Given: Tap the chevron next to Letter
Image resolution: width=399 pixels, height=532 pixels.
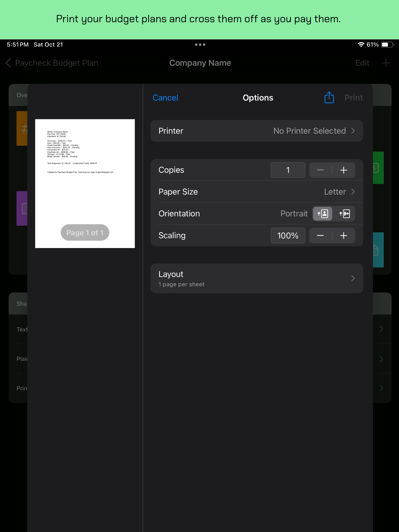Looking at the screenshot, I should click(353, 192).
